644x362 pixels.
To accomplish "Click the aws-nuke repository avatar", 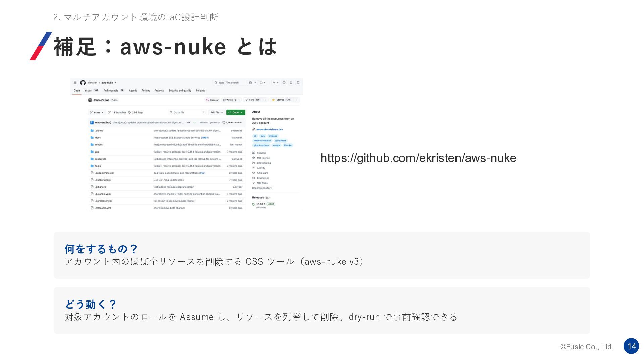I will 90,100.
